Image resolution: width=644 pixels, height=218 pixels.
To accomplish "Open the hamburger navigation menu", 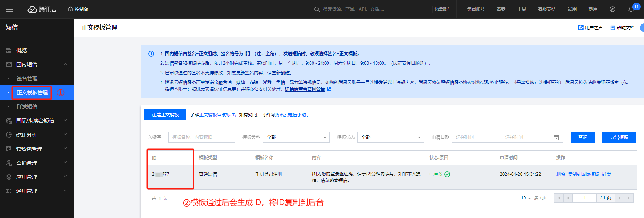I will pyautogui.click(x=9, y=9).
